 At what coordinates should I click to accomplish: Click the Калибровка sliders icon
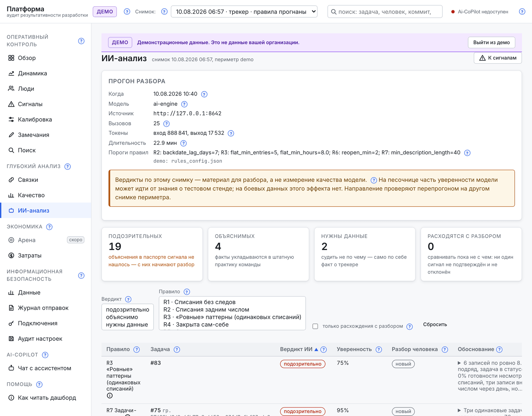pyautogui.click(x=11, y=119)
